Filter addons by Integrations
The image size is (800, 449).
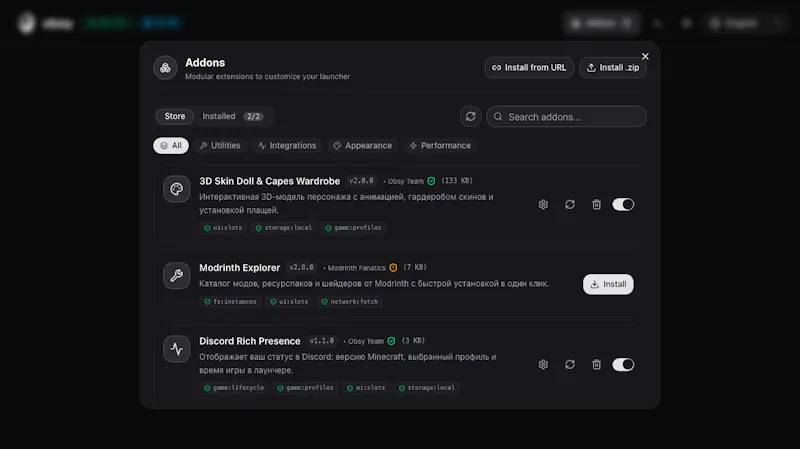pos(287,146)
